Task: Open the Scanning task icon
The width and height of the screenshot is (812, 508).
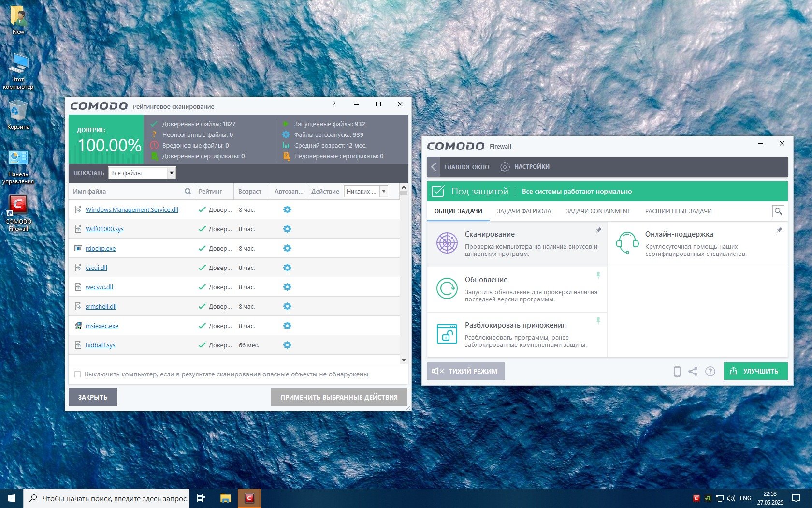Action: pos(447,243)
